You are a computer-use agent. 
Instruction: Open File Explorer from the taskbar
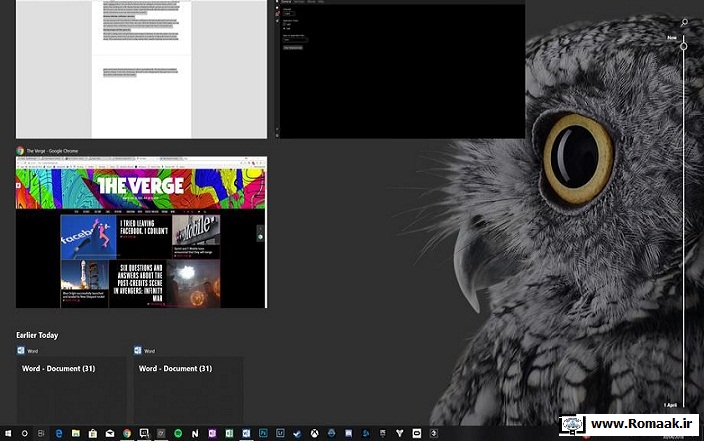(x=75, y=433)
